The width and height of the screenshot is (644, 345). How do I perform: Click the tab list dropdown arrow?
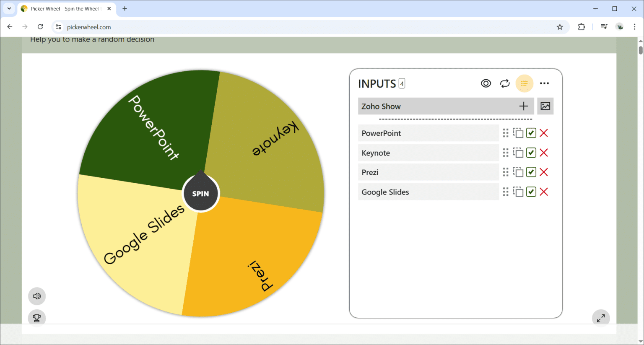point(9,8)
